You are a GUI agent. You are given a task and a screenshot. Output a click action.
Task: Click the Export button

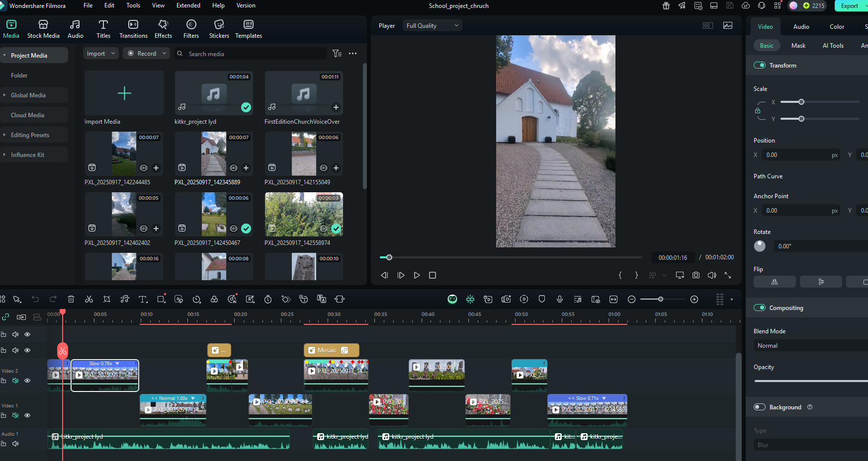(849, 6)
